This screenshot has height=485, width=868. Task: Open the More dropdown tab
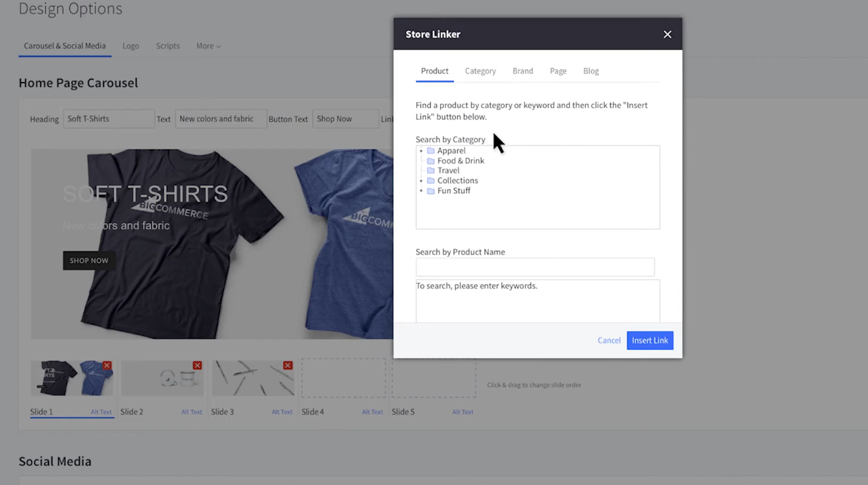click(x=208, y=46)
